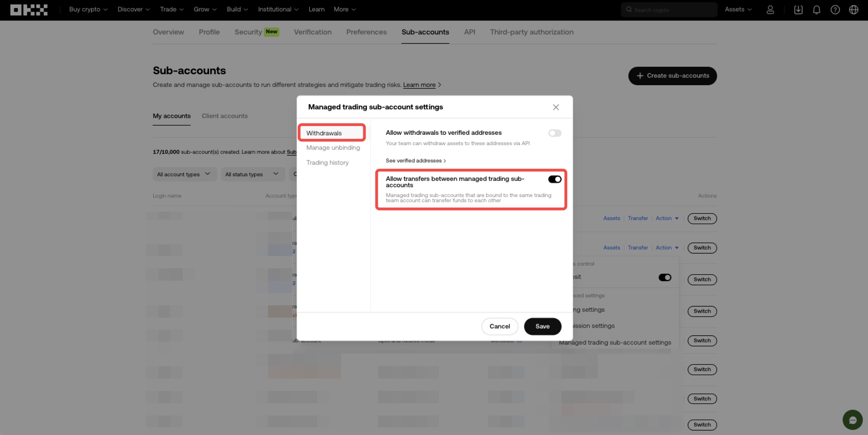Viewport: 868px width, 435px height.
Task: Select Manage unbinding in dialog sidebar
Action: (333, 148)
